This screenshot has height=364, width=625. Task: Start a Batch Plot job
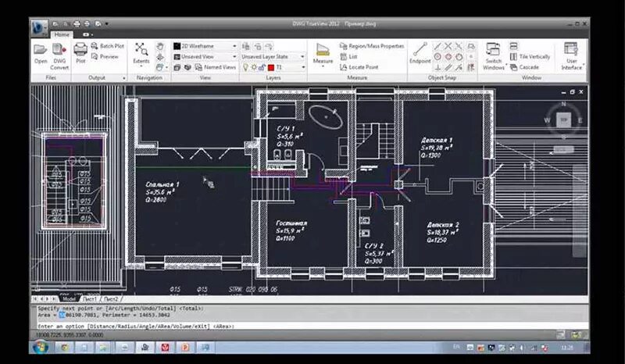tap(108, 46)
